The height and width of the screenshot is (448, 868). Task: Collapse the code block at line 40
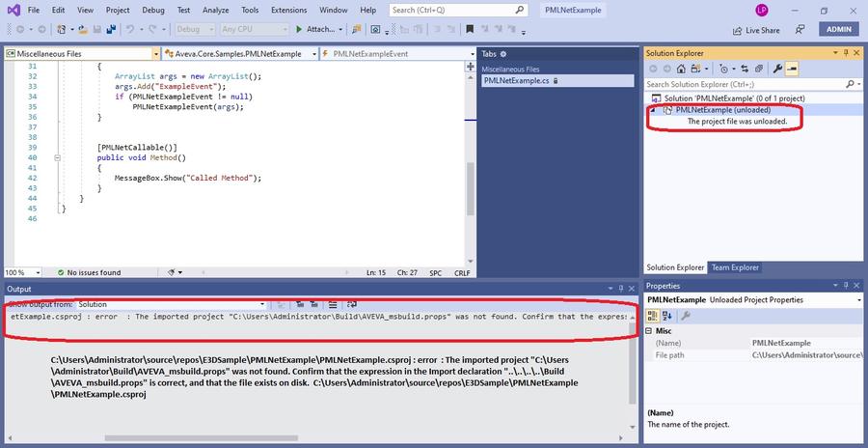pos(58,158)
